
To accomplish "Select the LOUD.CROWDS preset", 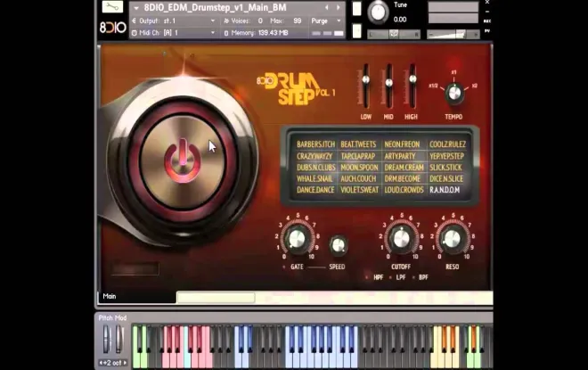I will [x=404, y=190].
